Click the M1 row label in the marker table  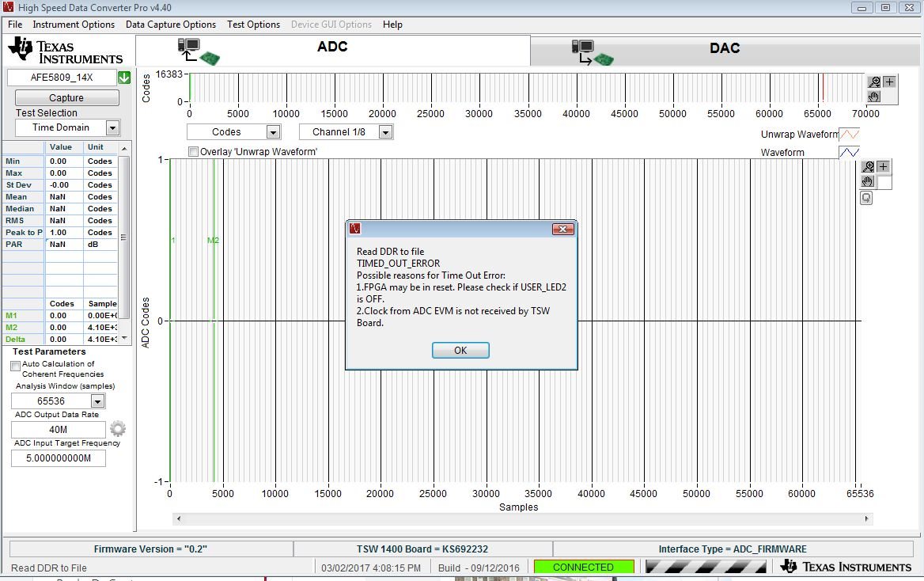[x=11, y=316]
